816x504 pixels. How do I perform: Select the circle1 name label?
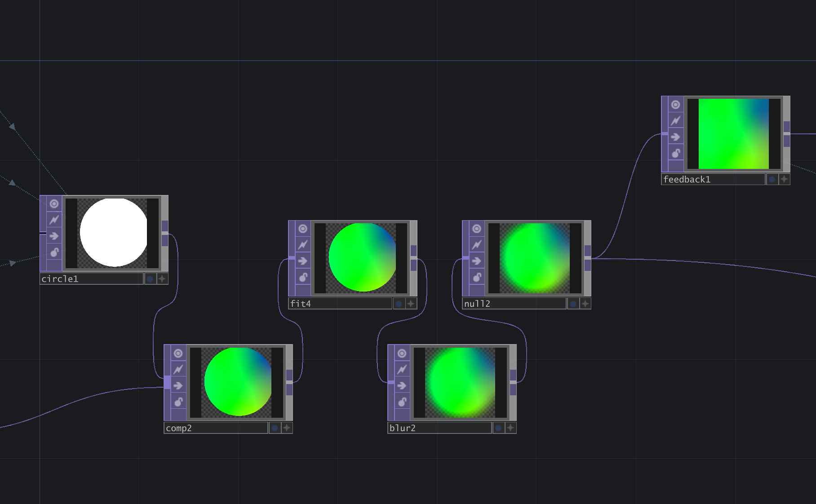pos(92,279)
